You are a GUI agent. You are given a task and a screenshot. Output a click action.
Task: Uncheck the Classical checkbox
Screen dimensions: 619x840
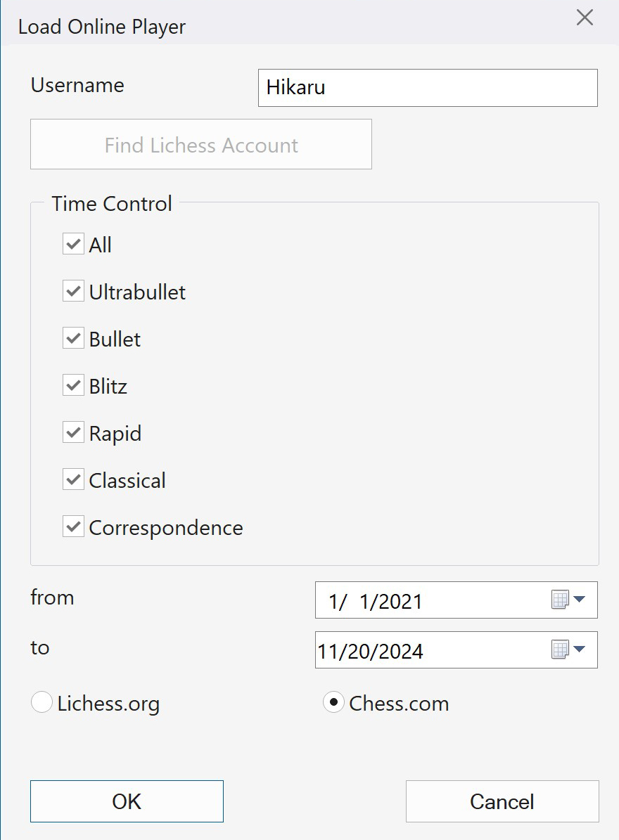(x=73, y=480)
